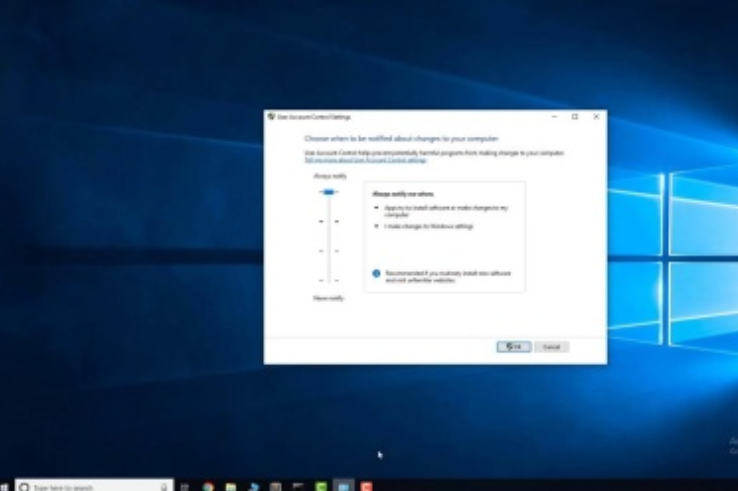Open Task View from the taskbar

click(x=185, y=486)
